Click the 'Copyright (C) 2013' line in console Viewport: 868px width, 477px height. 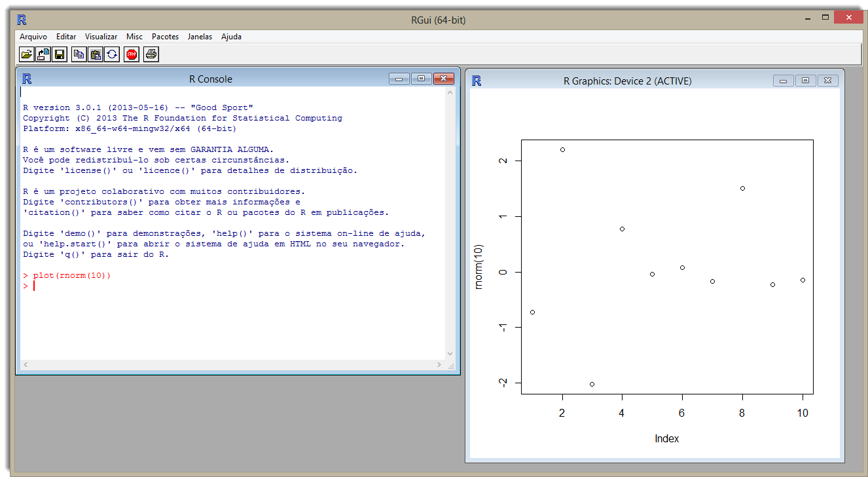click(x=183, y=118)
